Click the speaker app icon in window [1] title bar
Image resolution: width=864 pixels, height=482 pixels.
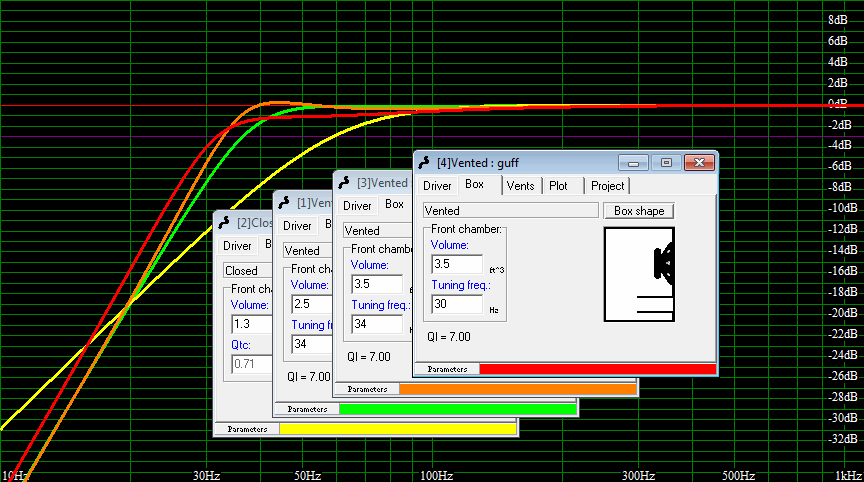[x=284, y=203]
